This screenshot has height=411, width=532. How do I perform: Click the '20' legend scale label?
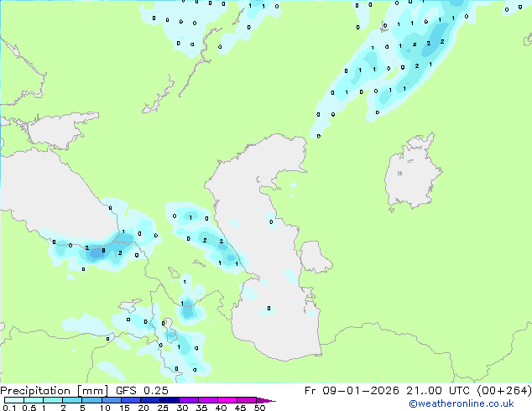click(x=143, y=408)
